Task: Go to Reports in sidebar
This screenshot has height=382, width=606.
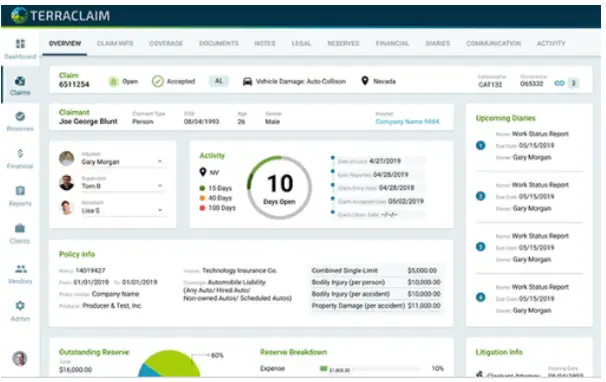Action: click(20, 191)
